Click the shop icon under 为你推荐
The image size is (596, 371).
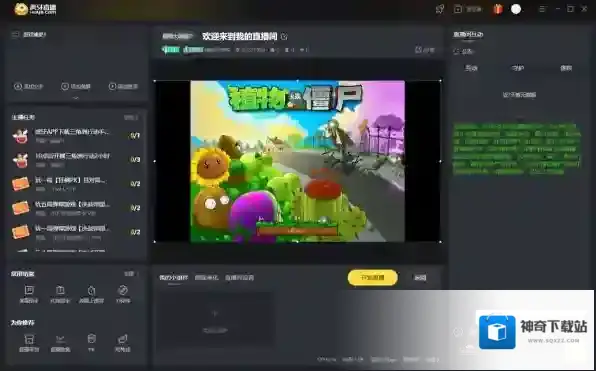(x=29, y=339)
